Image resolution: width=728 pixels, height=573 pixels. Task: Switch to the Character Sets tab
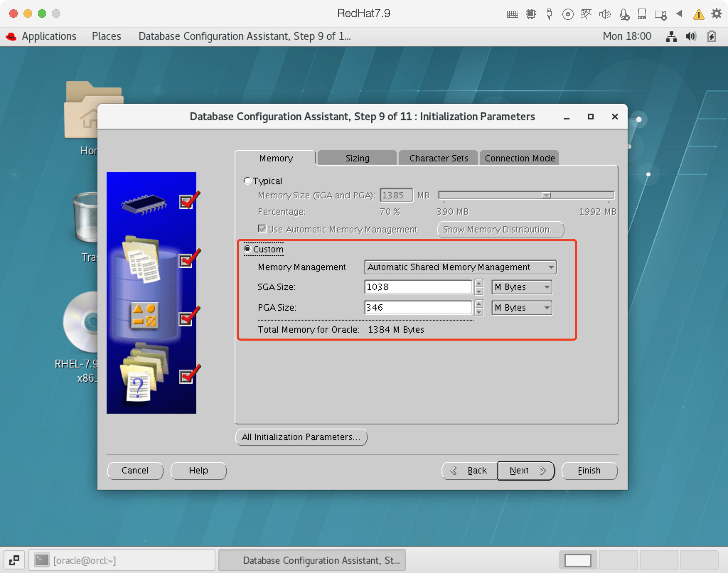pos(438,158)
